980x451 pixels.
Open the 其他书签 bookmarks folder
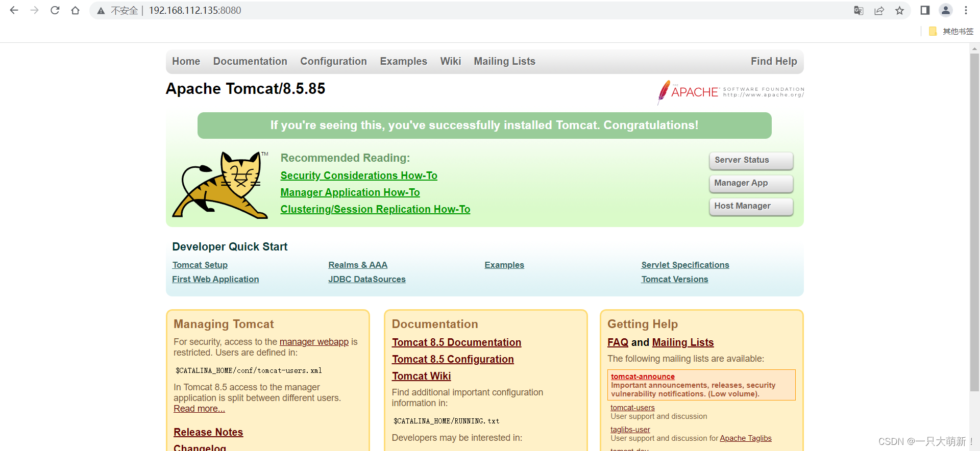951,31
